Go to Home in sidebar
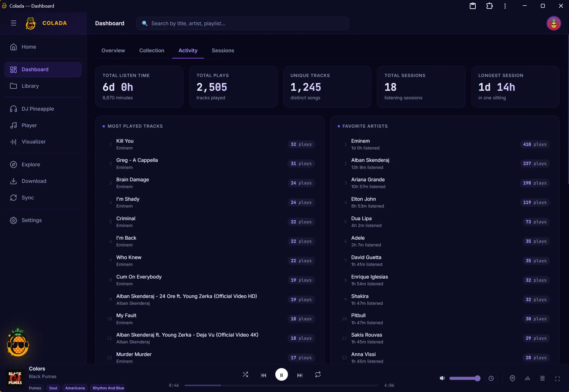The image size is (569, 392). (43, 47)
